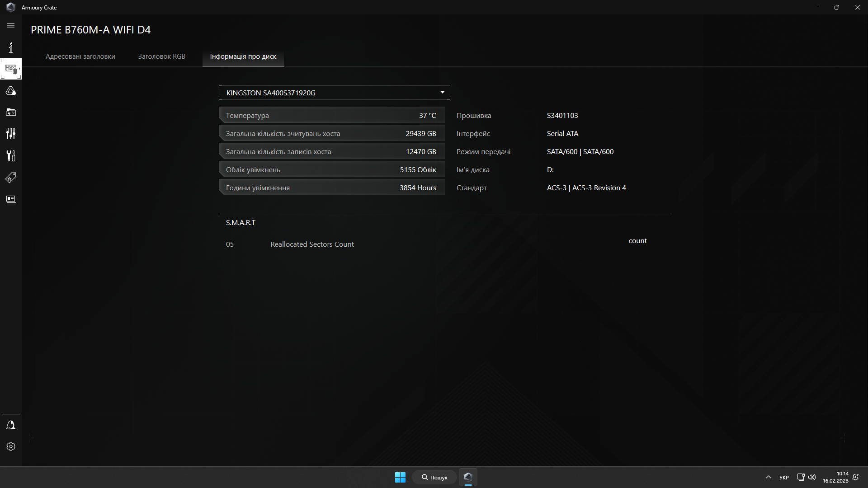The image size is (868, 488).
Task: Click the Windows Start menu button
Action: [400, 477]
